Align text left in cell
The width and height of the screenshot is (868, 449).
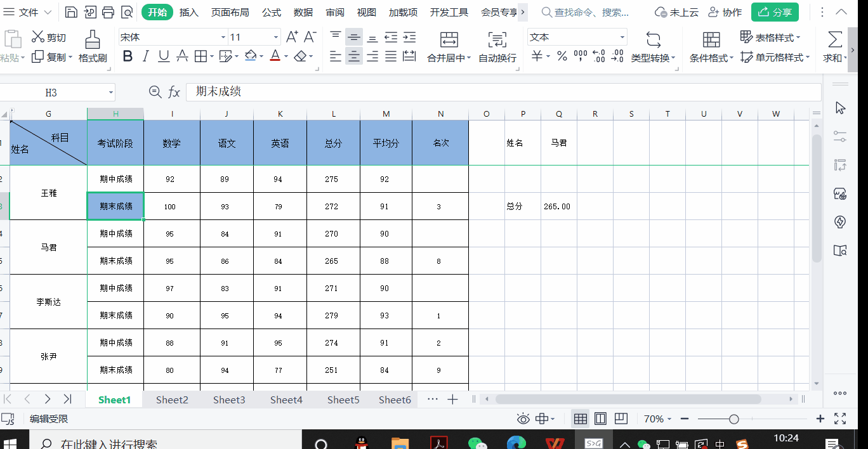[x=336, y=56]
